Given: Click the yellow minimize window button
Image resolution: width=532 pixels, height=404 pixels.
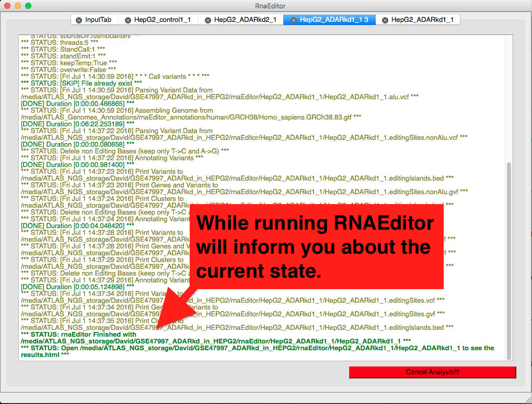Looking at the screenshot, I should coord(18,6).
